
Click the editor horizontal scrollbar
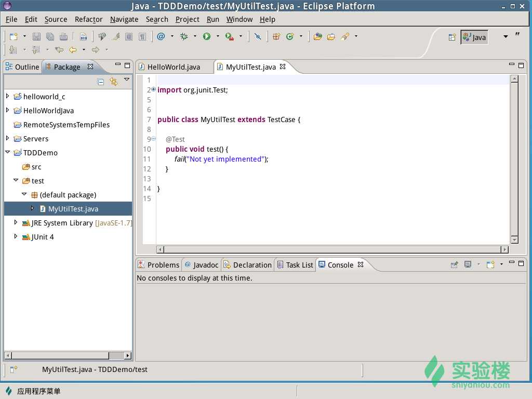(x=332, y=249)
